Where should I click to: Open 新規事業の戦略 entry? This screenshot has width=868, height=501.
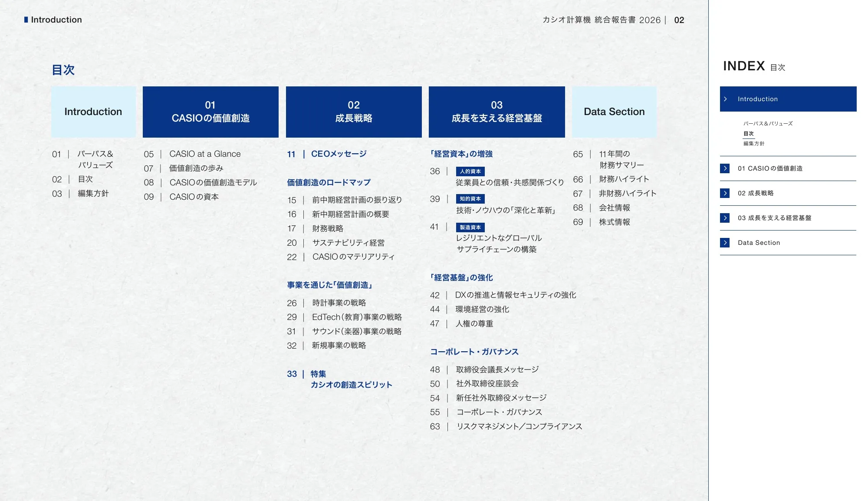point(326,346)
